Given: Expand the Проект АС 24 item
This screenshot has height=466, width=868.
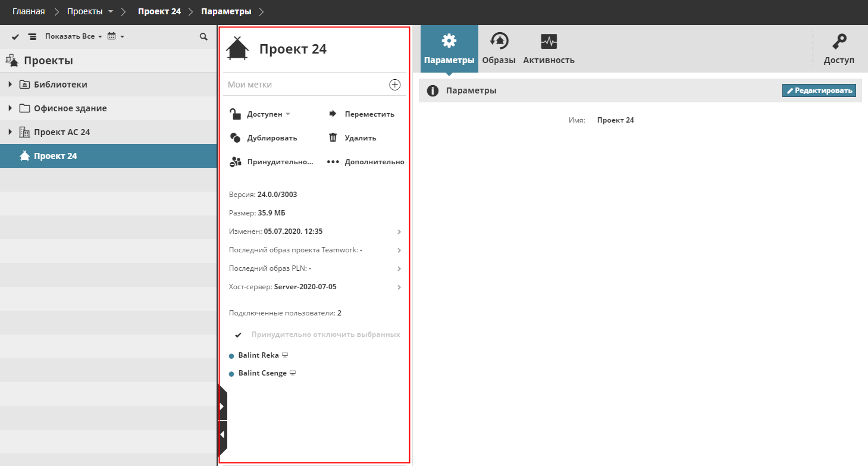Looking at the screenshot, I should (10, 132).
